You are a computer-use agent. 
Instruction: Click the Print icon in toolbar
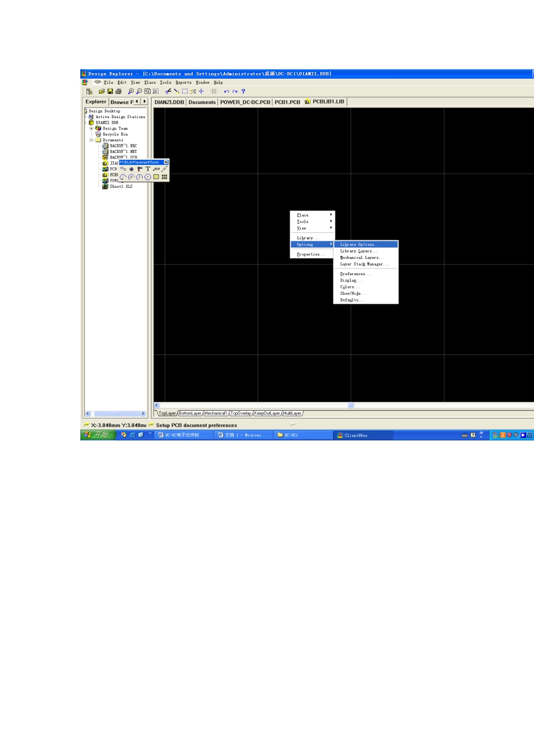point(118,91)
